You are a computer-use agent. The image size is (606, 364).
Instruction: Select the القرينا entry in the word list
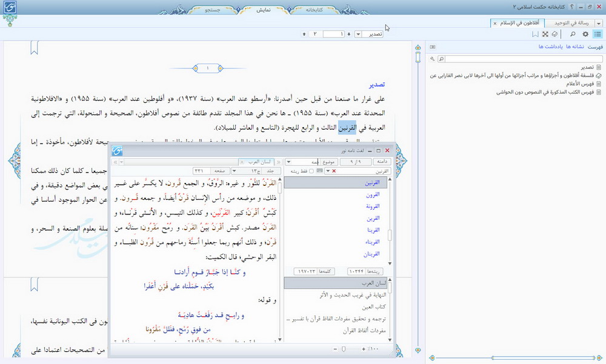click(x=373, y=230)
